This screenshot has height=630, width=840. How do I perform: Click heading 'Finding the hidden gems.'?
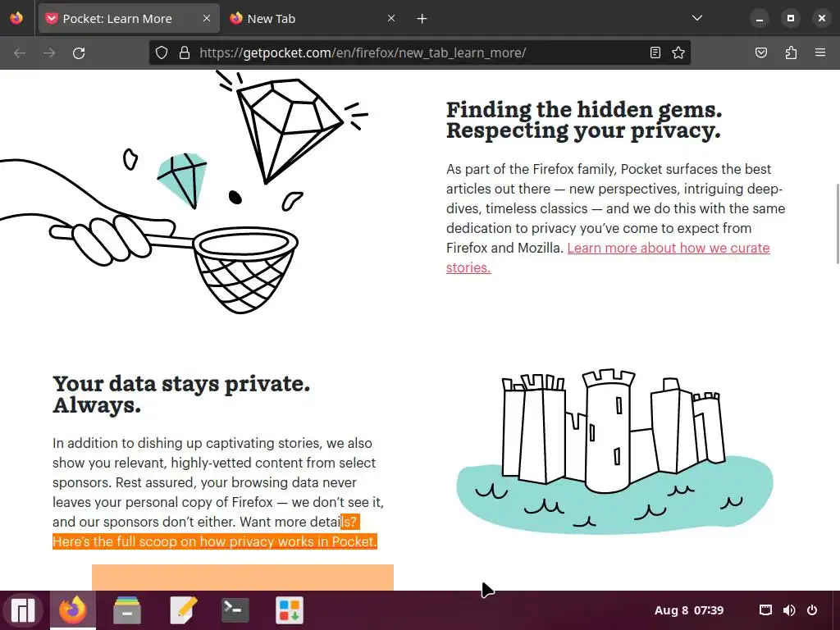pyautogui.click(x=584, y=110)
